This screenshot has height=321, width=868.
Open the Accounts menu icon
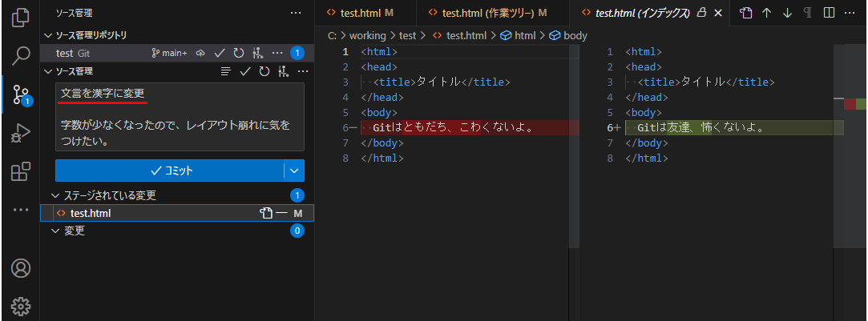coord(21,268)
